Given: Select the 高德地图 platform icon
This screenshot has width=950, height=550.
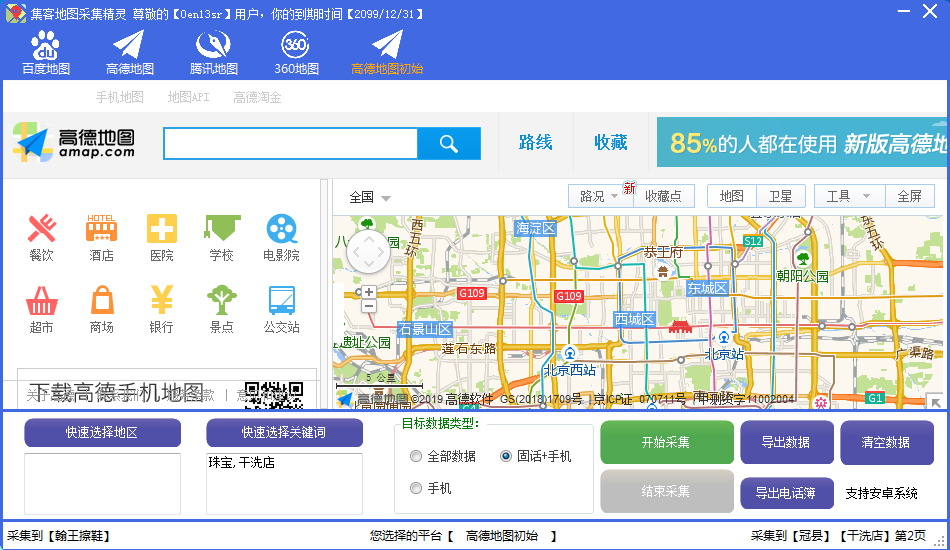Looking at the screenshot, I should [129, 53].
